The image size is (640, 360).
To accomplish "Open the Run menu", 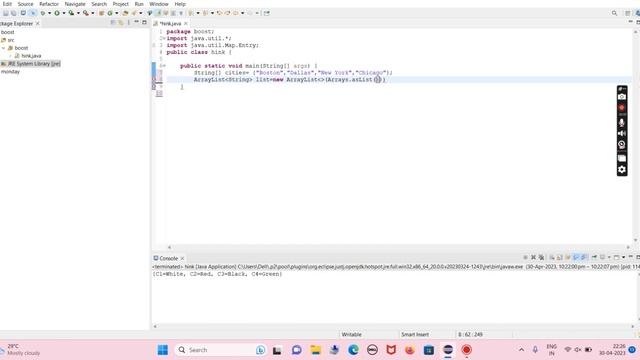I will tap(139, 4).
